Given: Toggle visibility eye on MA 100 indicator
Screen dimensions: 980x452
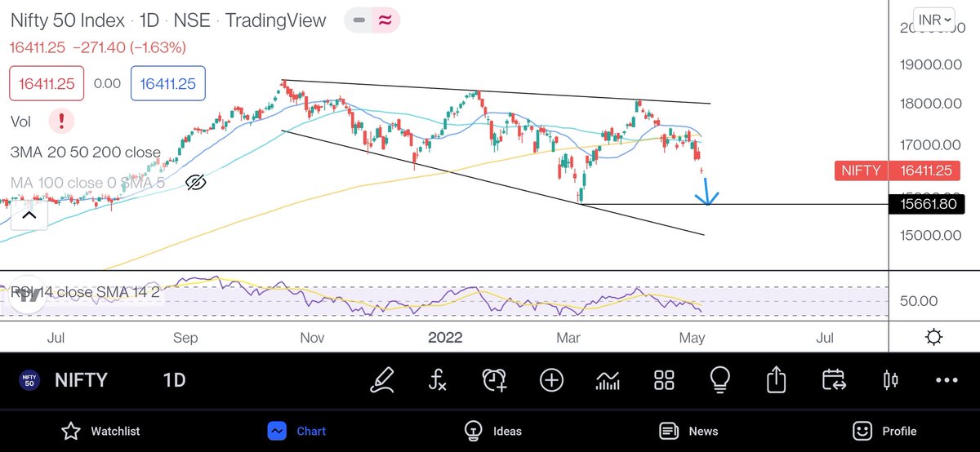Looking at the screenshot, I should point(194,183).
